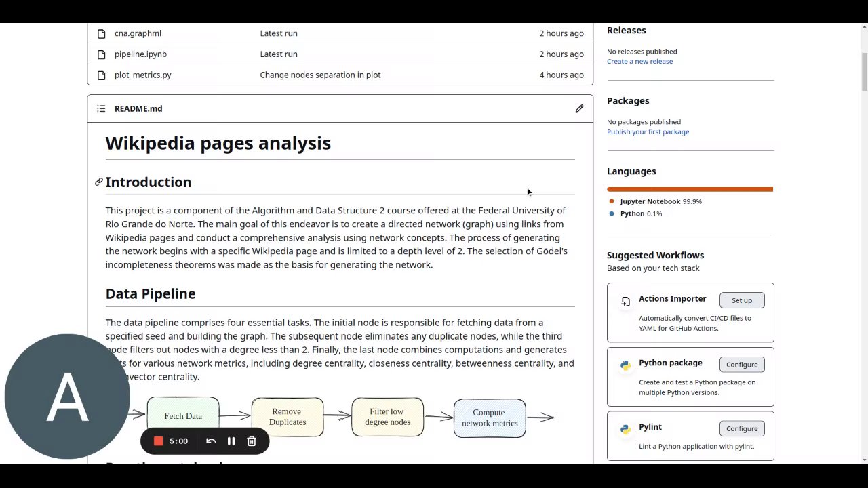Set up the Actions Importer workflow

point(742,300)
